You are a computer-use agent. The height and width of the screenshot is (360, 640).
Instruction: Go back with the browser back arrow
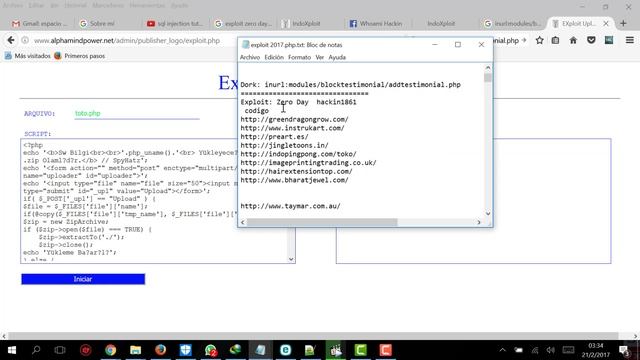[x=11, y=40]
